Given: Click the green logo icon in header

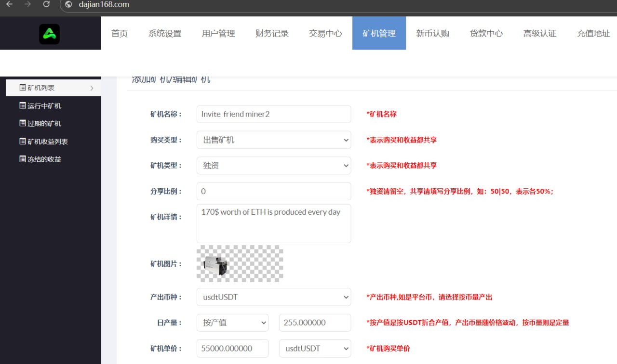Looking at the screenshot, I should point(50,34).
